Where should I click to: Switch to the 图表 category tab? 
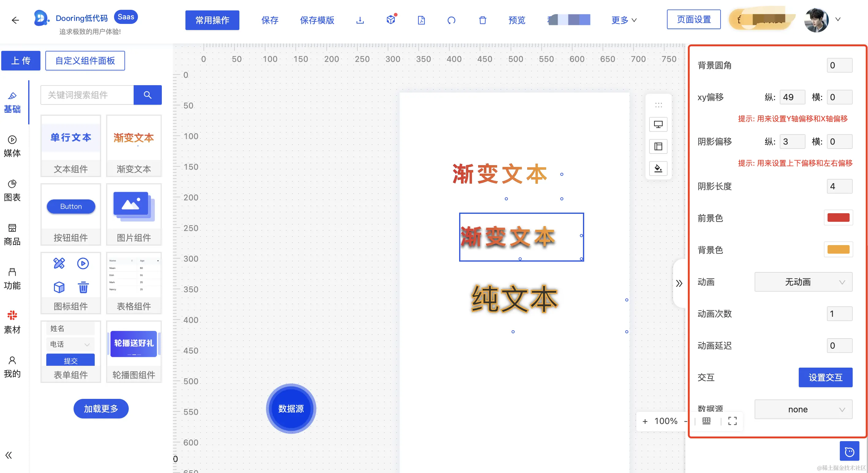tap(12, 191)
